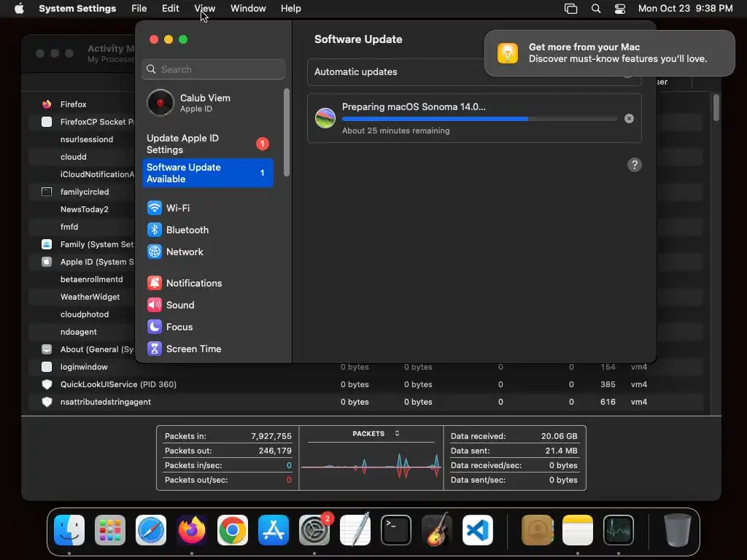747x560 pixels.
Task: Open Trash from the Dock
Action: coord(677,530)
